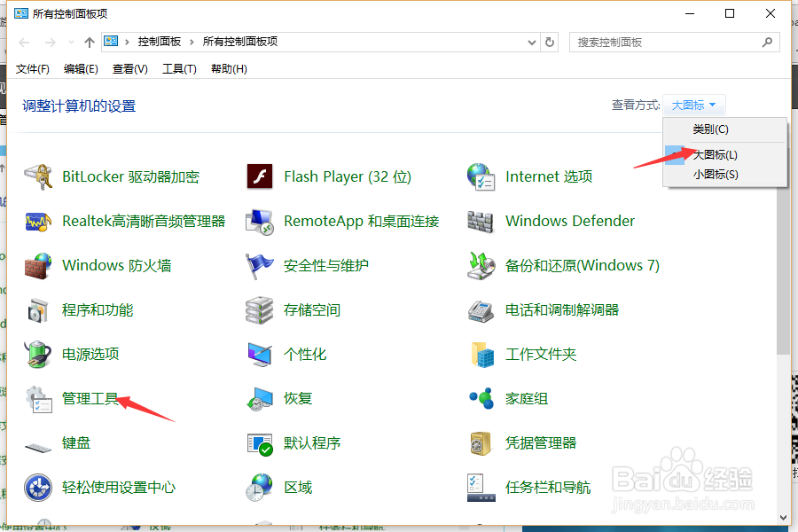Open the 管理工具 link
This screenshot has width=798, height=532.
[90, 399]
